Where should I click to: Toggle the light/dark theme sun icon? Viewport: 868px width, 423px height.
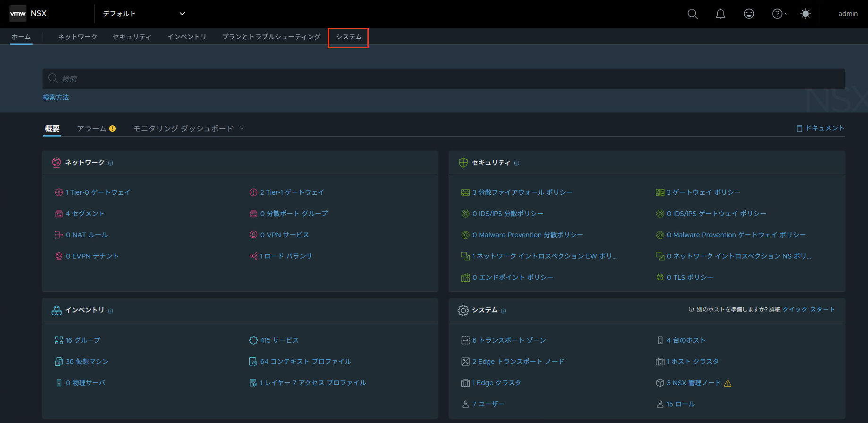pos(806,14)
